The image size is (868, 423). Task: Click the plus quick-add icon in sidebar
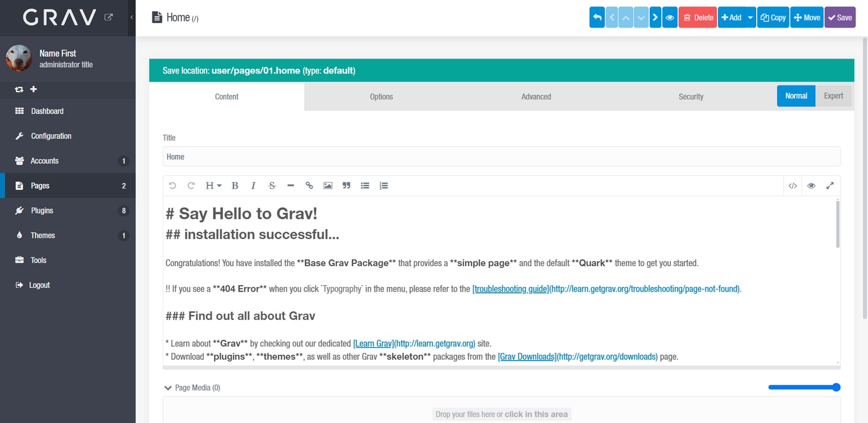coord(34,89)
